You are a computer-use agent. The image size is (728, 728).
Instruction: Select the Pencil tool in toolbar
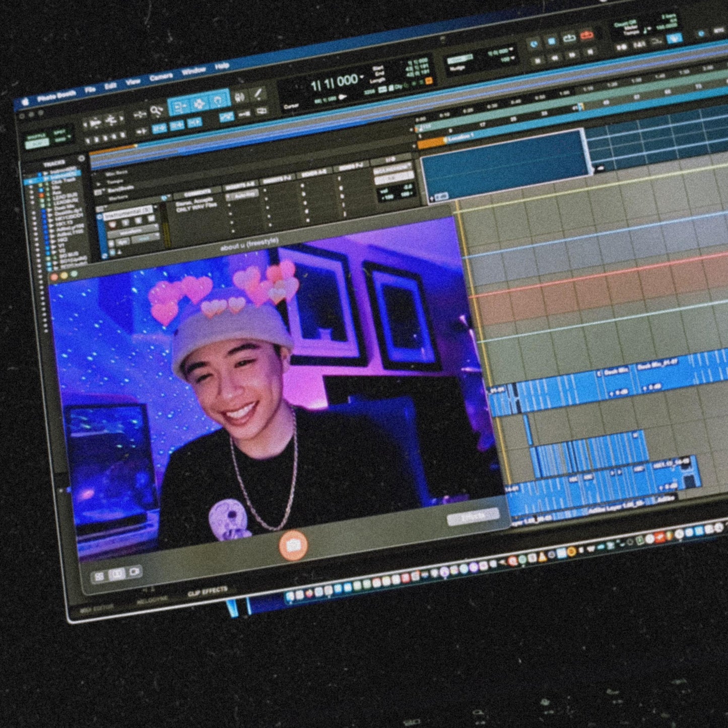(258, 94)
